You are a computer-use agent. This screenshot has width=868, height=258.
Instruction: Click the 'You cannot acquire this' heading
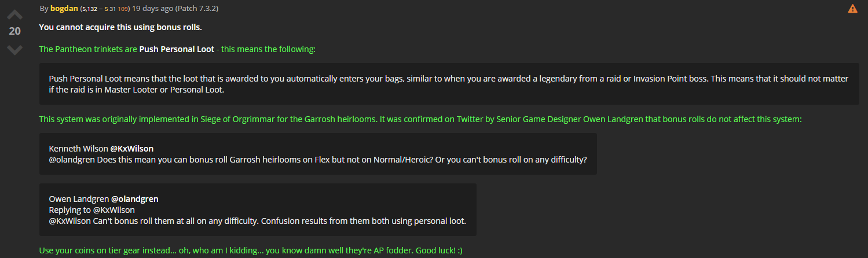pyautogui.click(x=120, y=27)
